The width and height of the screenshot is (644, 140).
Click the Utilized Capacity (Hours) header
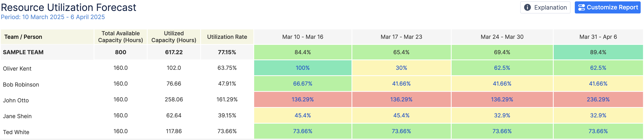(x=174, y=37)
